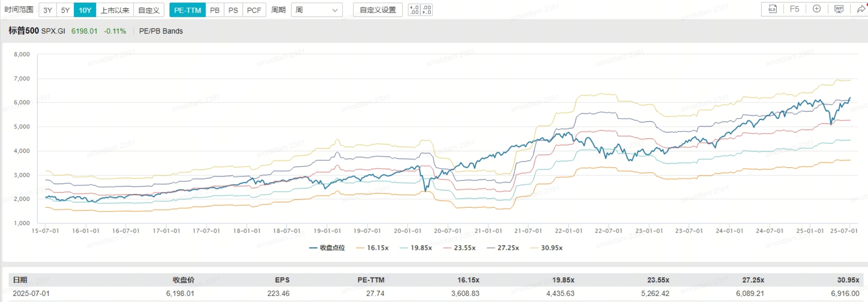
Task: Open 自定义设置 custom settings
Action: click(378, 10)
